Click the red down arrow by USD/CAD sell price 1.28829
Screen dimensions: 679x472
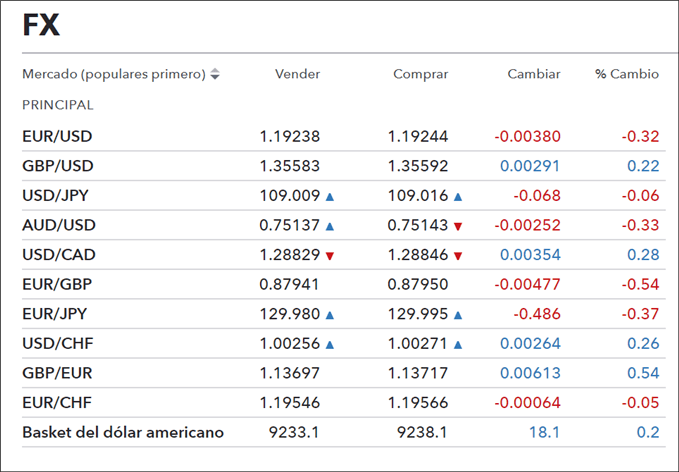(330, 256)
